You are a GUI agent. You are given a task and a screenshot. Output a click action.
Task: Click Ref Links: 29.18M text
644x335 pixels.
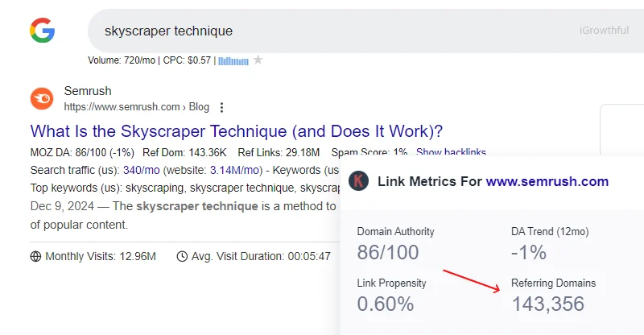[x=279, y=152]
